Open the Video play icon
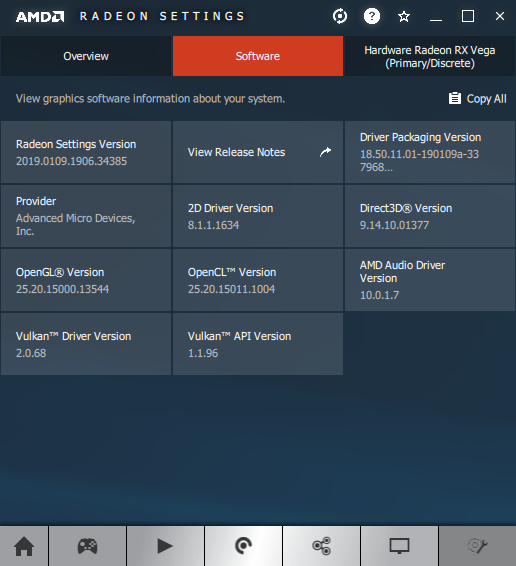This screenshot has height=566, width=516. click(x=165, y=546)
